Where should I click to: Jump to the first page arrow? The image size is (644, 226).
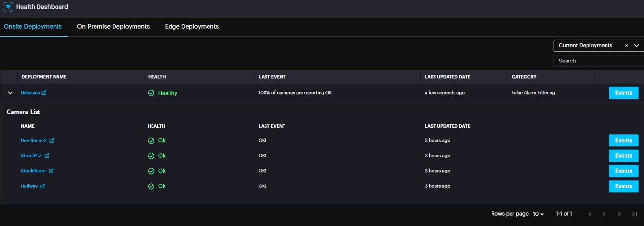(x=589, y=214)
